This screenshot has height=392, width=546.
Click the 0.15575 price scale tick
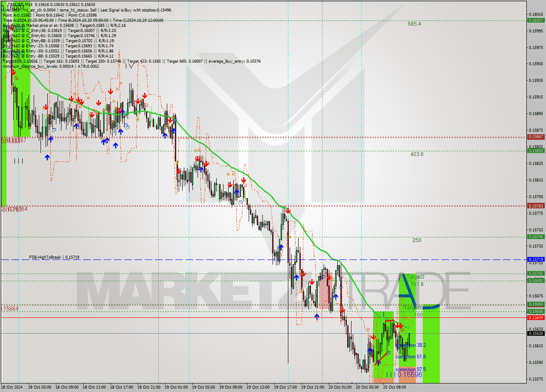tap(536, 379)
